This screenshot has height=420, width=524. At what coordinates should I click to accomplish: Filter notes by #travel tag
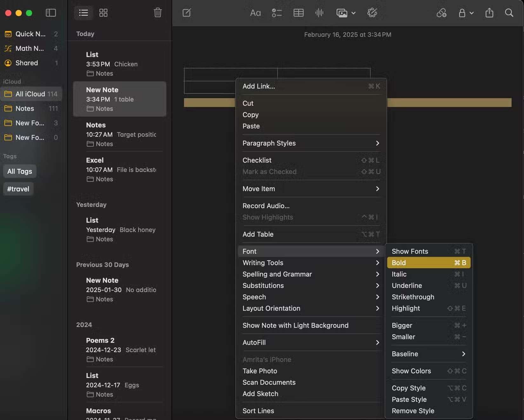tap(18, 189)
